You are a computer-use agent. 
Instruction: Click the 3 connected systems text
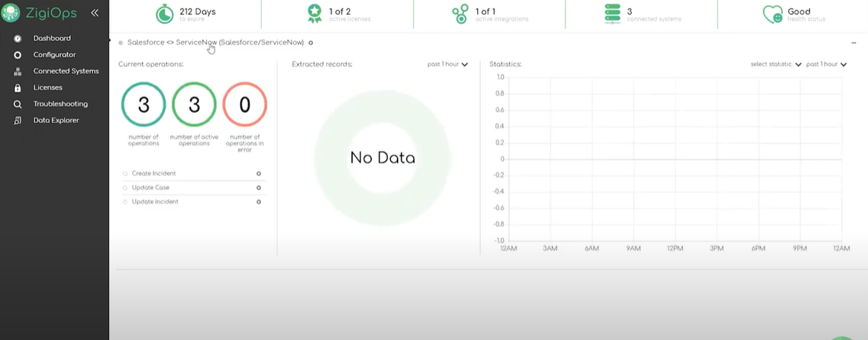pos(654,14)
